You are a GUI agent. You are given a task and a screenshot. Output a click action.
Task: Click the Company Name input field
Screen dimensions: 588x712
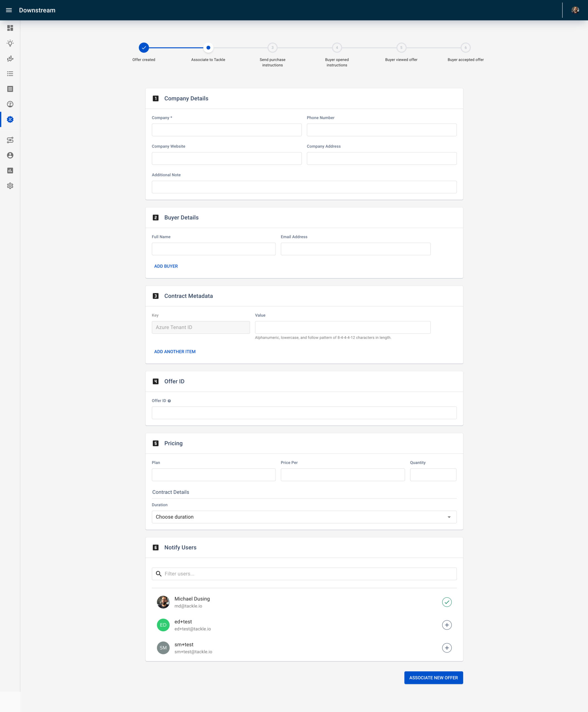tap(227, 130)
